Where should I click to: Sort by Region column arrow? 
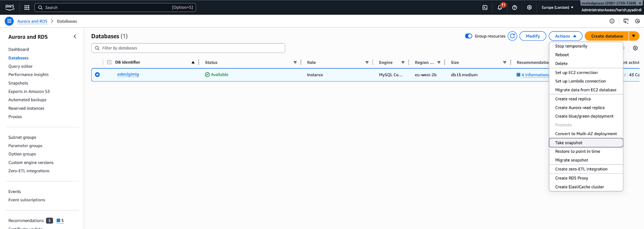tap(439, 62)
